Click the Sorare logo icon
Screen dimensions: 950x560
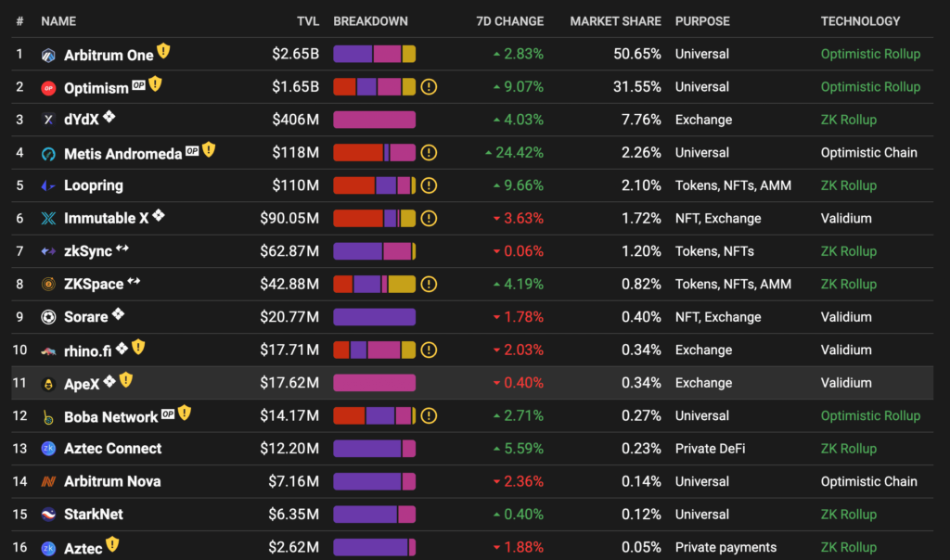tap(48, 317)
